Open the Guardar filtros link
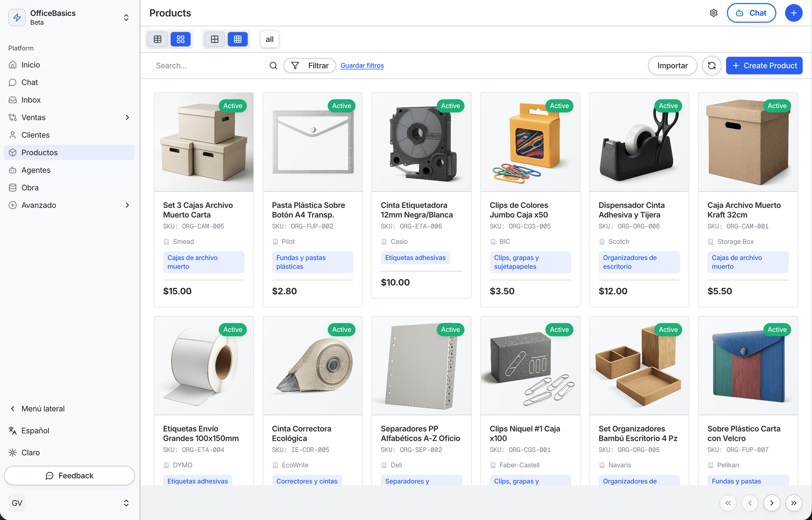This screenshot has height=520, width=812. tap(362, 66)
